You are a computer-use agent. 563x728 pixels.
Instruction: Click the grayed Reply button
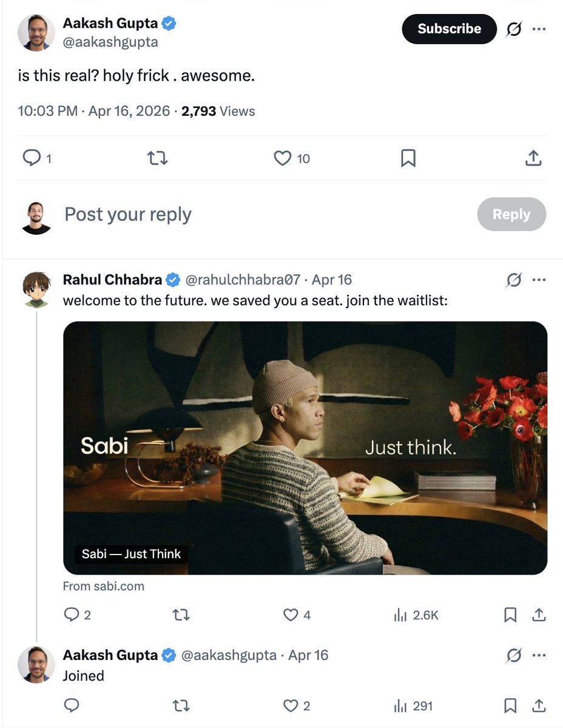tap(511, 214)
